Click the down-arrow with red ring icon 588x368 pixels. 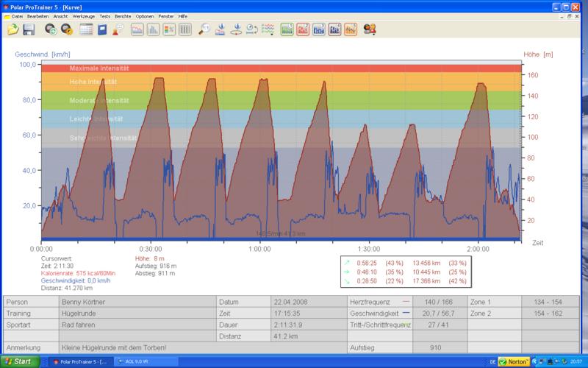(x=236, y=29)
